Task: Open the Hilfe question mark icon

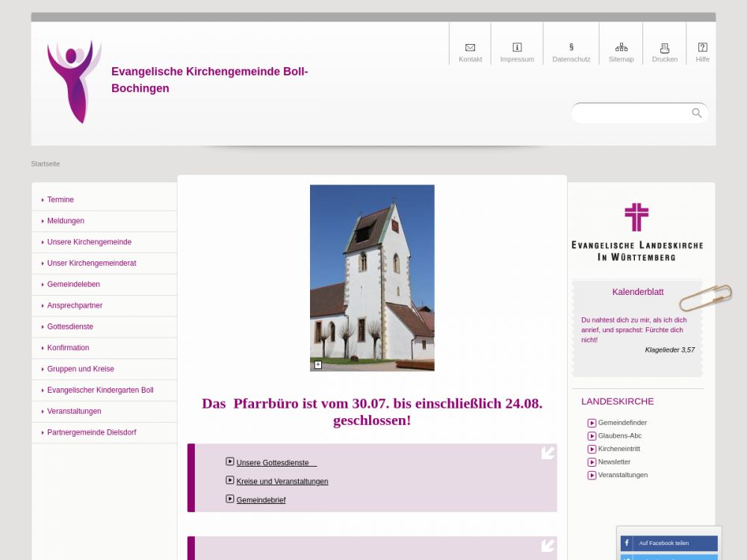Action: [702, 48]
